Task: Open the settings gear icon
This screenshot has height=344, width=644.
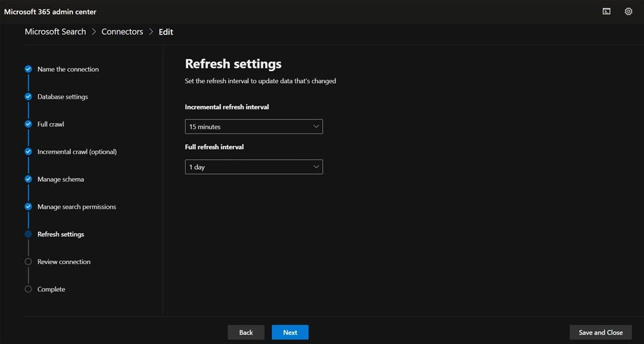Action: pyautogui.click(x=628, y=11)
